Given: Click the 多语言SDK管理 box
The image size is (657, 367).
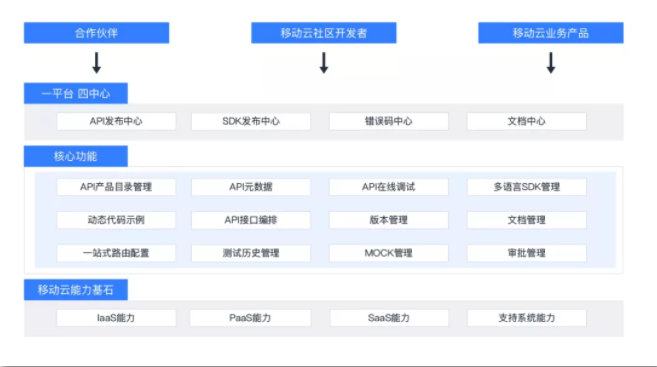Looking at the screenshot, I should point(527,187).
